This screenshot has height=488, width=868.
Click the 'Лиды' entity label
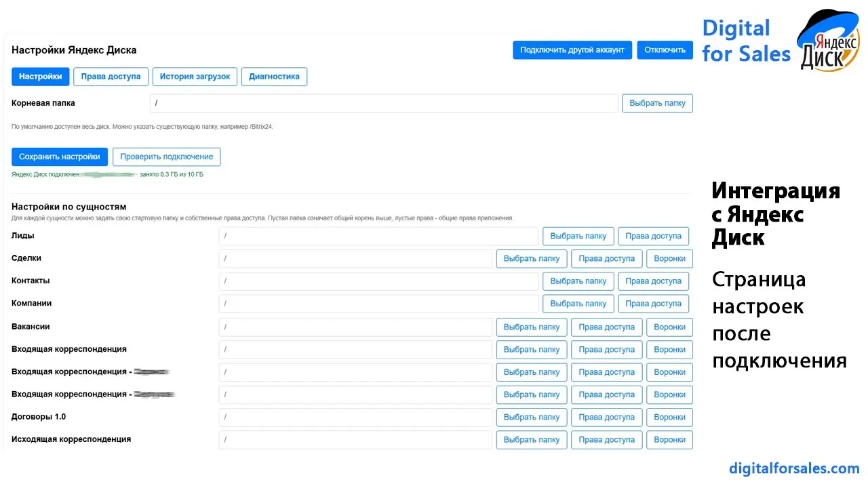(23, 236)
